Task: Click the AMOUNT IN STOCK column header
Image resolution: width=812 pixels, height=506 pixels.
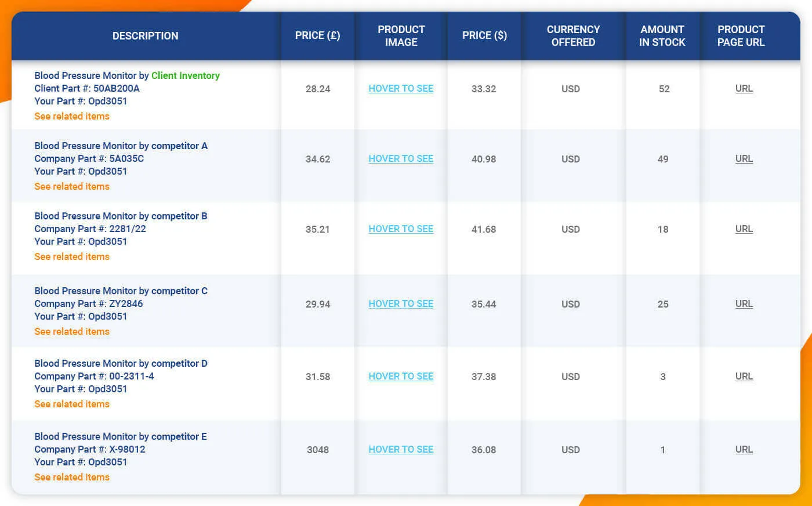Action: click(662, 35)
